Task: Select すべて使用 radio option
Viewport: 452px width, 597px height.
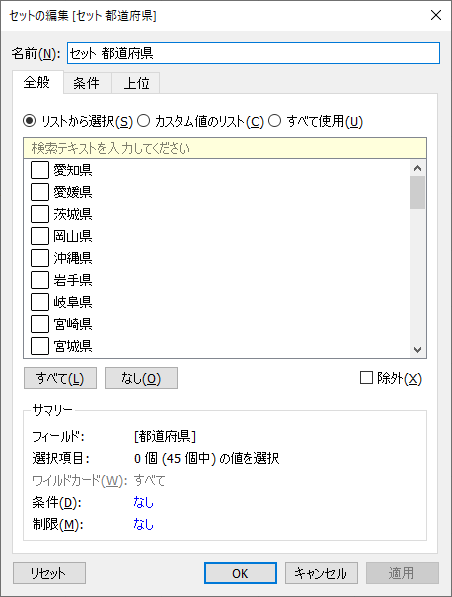Action: pos(275,121)
